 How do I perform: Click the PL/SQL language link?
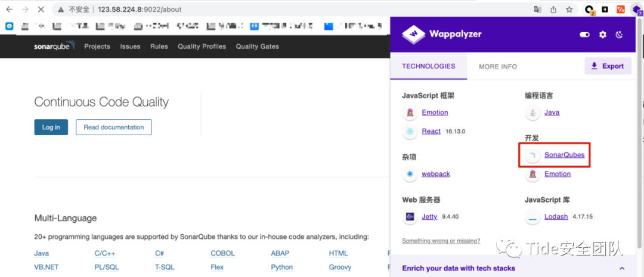pos(107,267)
